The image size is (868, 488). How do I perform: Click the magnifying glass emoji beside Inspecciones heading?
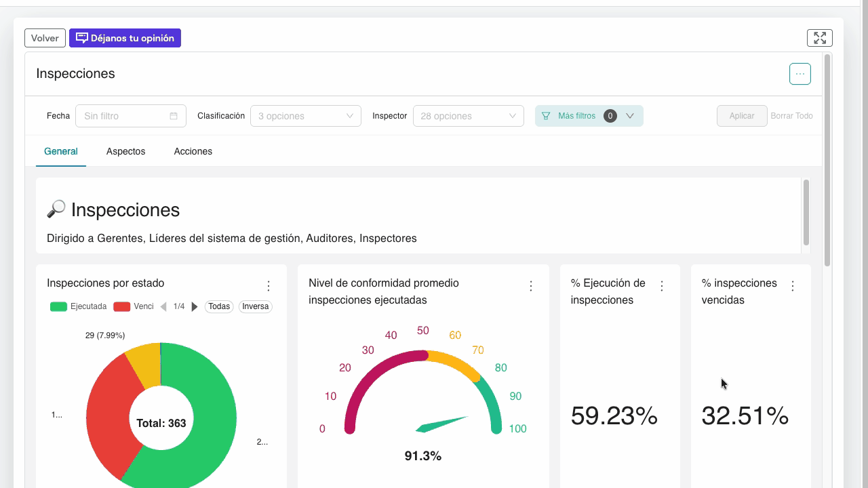pyautogui.click(x=56, y=209)
